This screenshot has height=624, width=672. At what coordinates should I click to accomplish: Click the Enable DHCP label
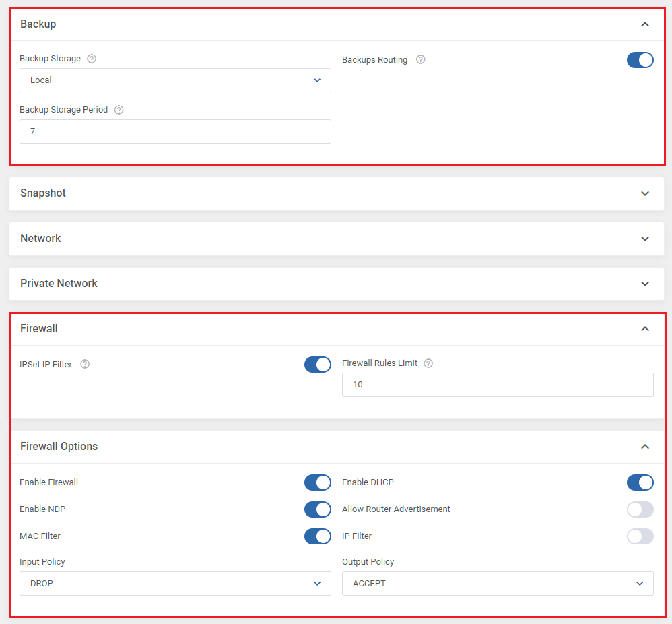368,482
